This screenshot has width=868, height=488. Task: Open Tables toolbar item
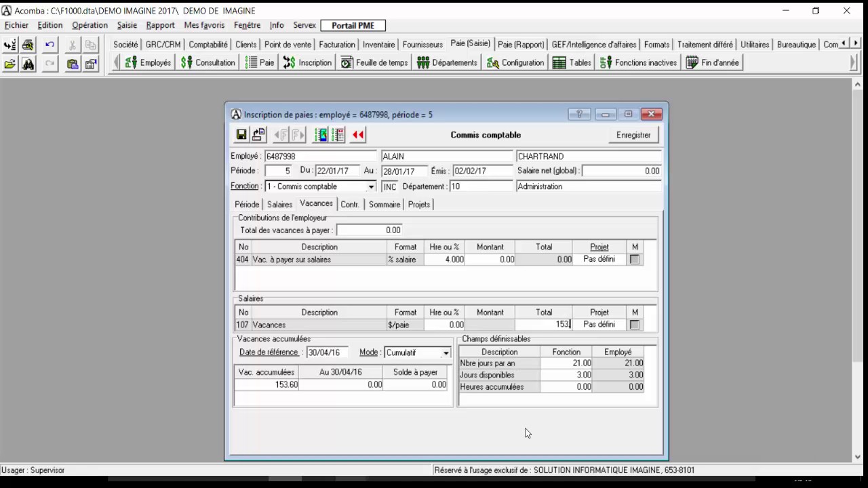coord(572,62)
